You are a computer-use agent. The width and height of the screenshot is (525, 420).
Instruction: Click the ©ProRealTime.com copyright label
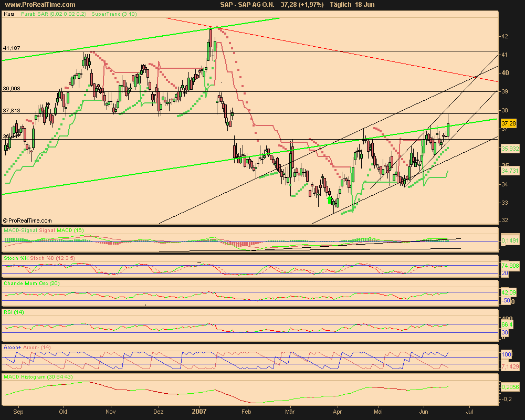click(28, 221)
